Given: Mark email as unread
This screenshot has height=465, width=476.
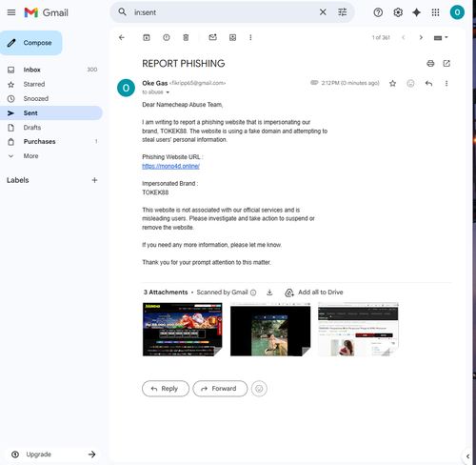Looking at the screenshot, I should [212, 37].
